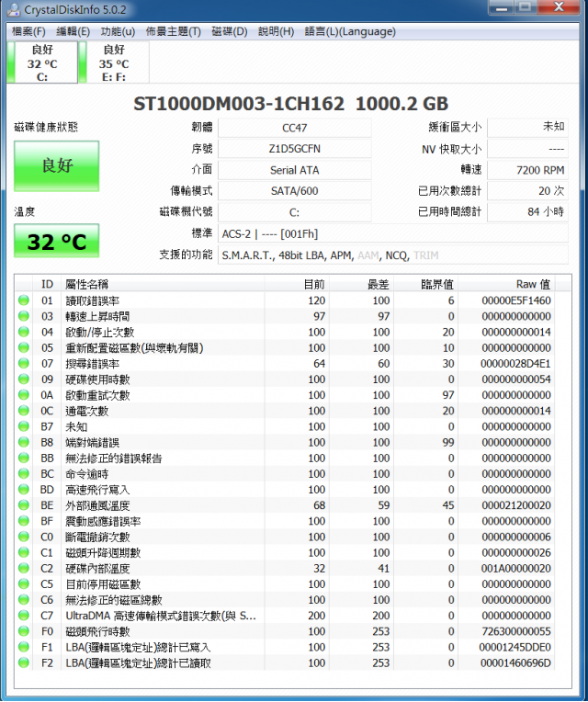Screen dimensions: 588x702
Task: Click the supported features field S.M.A.R.T.
Action: pyautogui.click(x=393, y=255)
